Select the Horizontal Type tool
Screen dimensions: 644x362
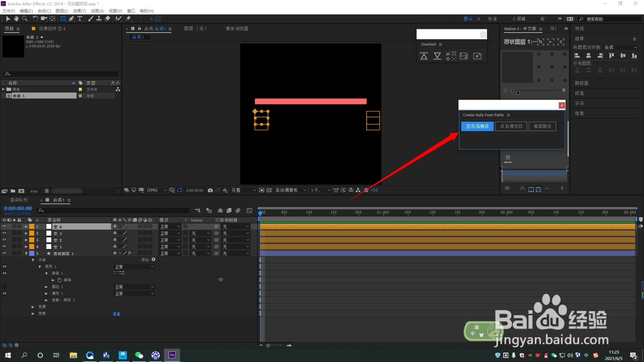click(x=80, y=19)
